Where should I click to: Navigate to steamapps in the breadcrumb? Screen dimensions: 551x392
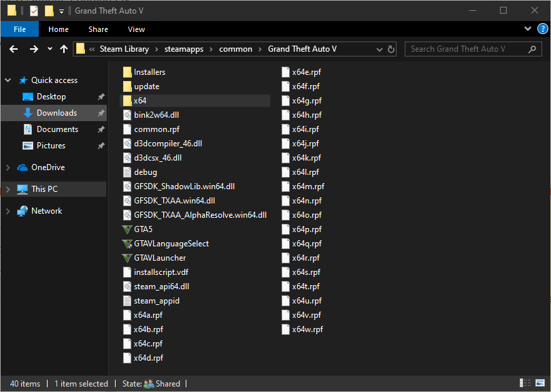pos(188,49)
